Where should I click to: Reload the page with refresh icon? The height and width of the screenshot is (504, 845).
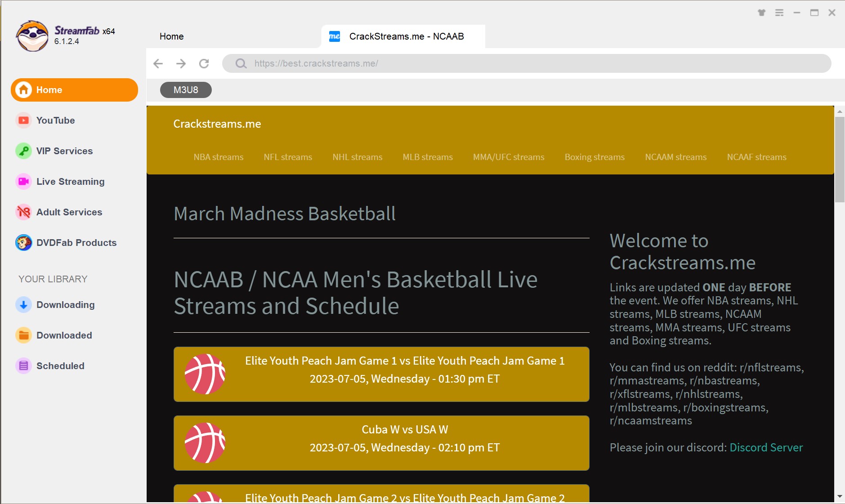tap(204, 63)
